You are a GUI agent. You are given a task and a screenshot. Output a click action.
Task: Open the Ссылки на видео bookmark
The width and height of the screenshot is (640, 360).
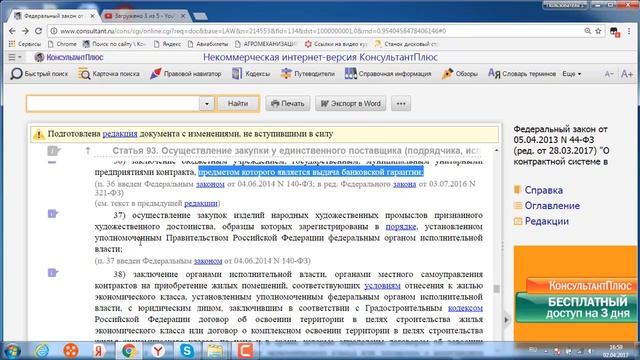(336, 44)
